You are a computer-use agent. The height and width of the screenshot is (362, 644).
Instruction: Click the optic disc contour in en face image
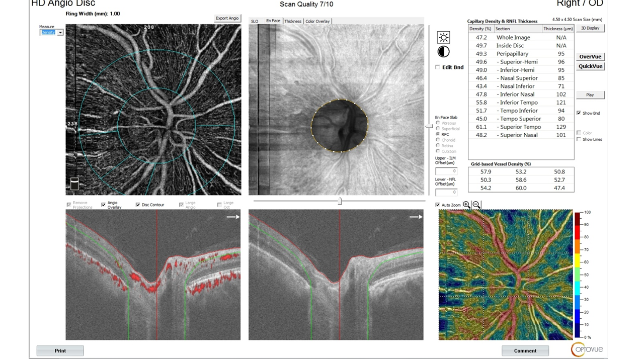[x=340, y=126]
